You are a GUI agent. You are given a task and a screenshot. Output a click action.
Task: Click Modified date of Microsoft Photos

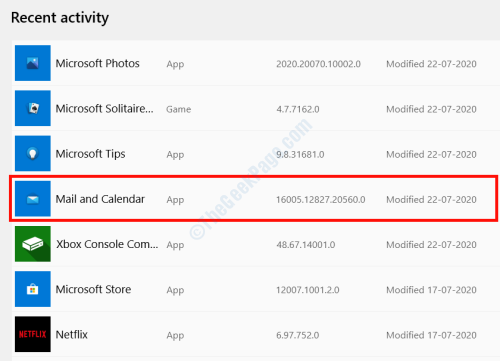pyautogui.click(x=431, y=64)
